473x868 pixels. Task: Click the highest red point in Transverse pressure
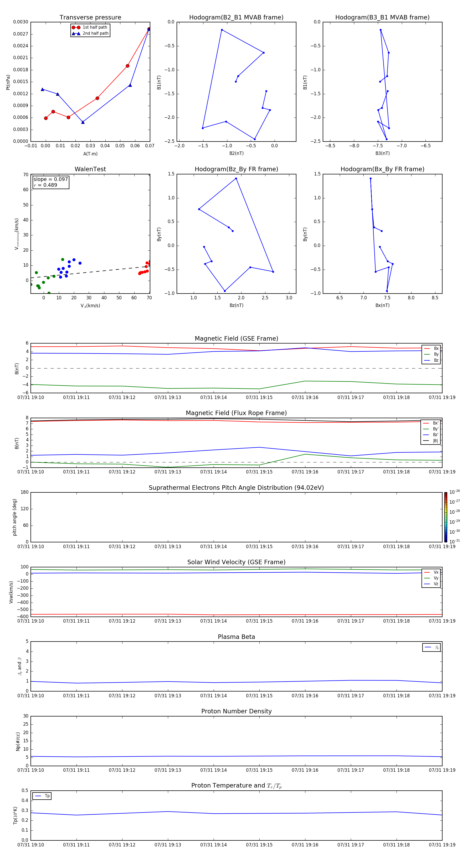tap(149, 29)
